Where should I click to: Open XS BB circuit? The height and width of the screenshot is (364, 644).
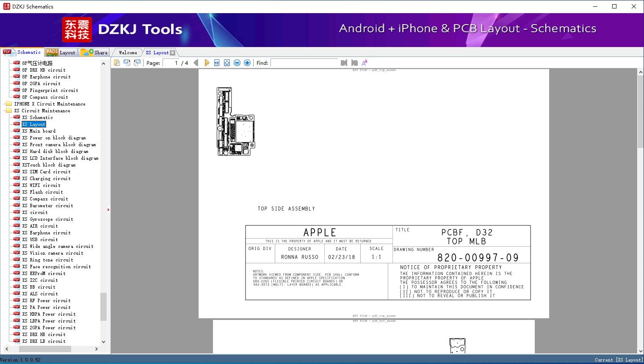click(39, 287)
